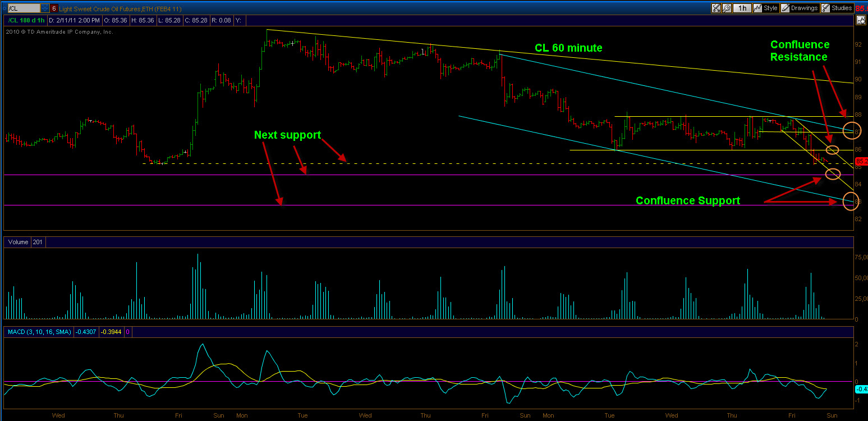Open chart settings wrench icon

coord(727,8)
